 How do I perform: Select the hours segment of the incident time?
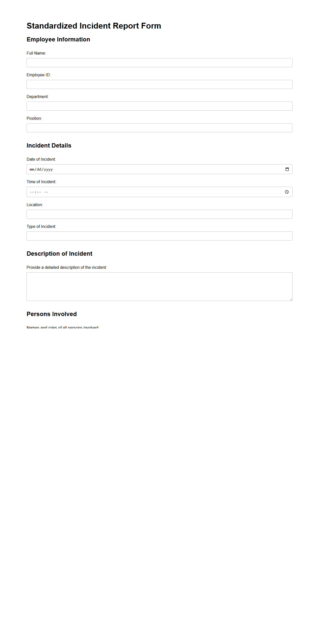(32, 192)
